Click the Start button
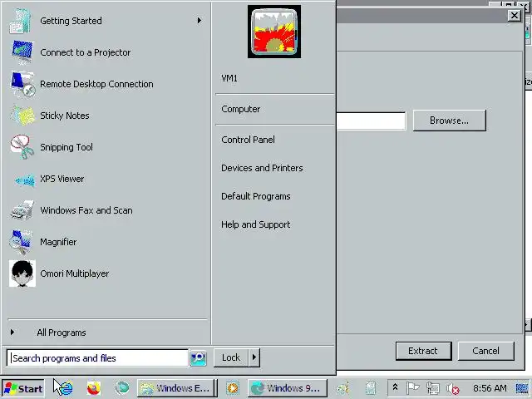This screenshot has height=399, width=532. (x=23, y=388)
